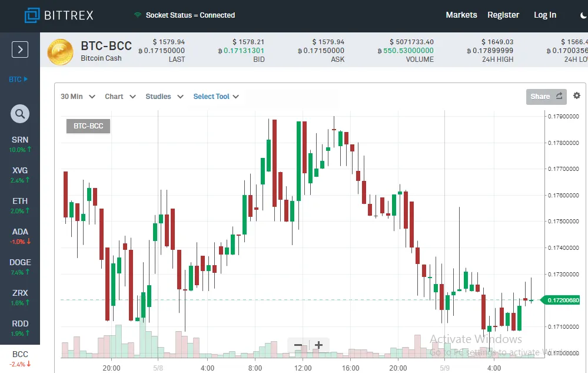Screen dimensions: 588x373
Task: Select SRN in the sidebar
Action: click(x=20, y=144)
